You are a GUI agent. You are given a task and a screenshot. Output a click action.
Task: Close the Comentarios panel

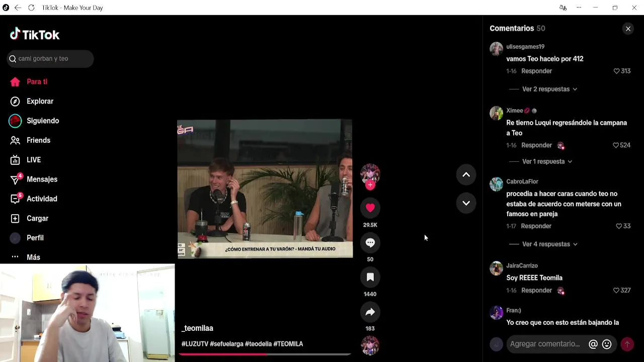click(x=628, y=29)
